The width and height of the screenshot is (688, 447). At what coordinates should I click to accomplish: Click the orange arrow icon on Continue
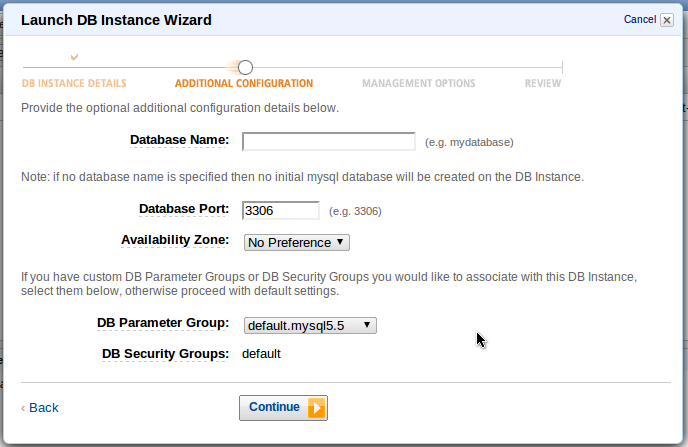(x=316, y=408)
